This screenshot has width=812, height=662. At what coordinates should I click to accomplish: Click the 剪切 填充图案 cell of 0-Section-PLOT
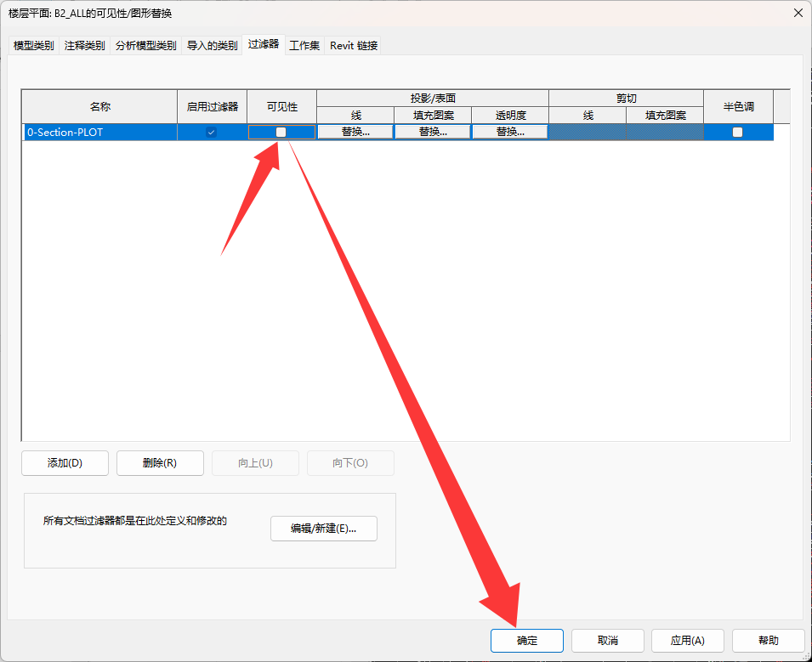coord(665,132)
